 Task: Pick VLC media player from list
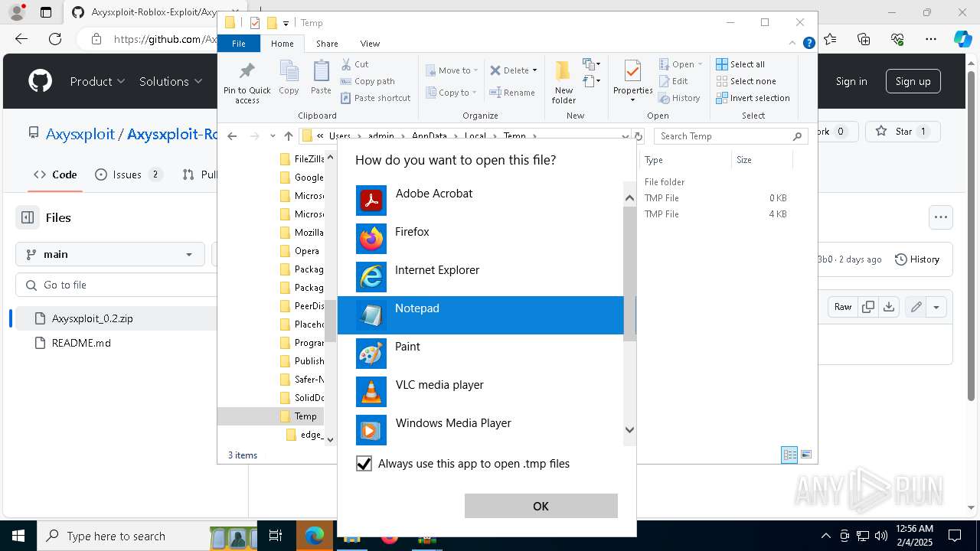click(481, 392)
